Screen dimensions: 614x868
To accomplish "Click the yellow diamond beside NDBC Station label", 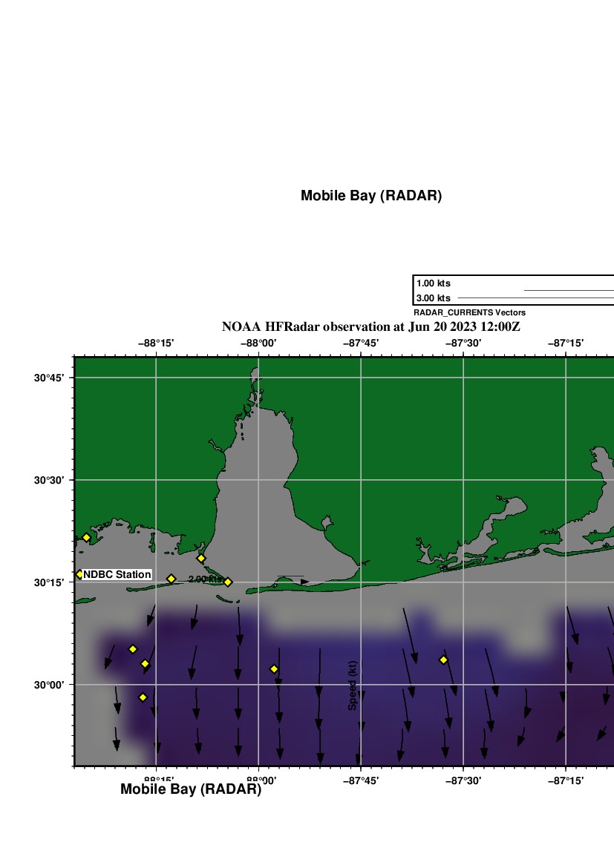I will (79, 574).
